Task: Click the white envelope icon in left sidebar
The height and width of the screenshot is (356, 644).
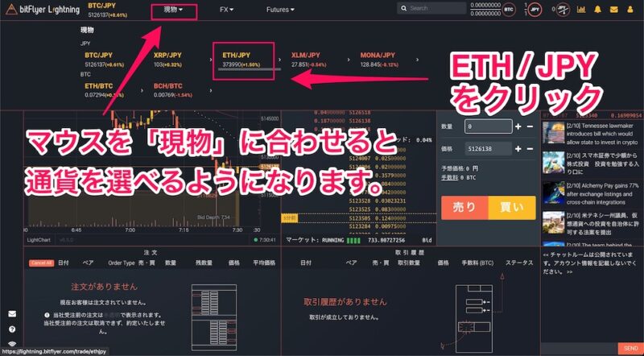Action: tap(12, 313)
